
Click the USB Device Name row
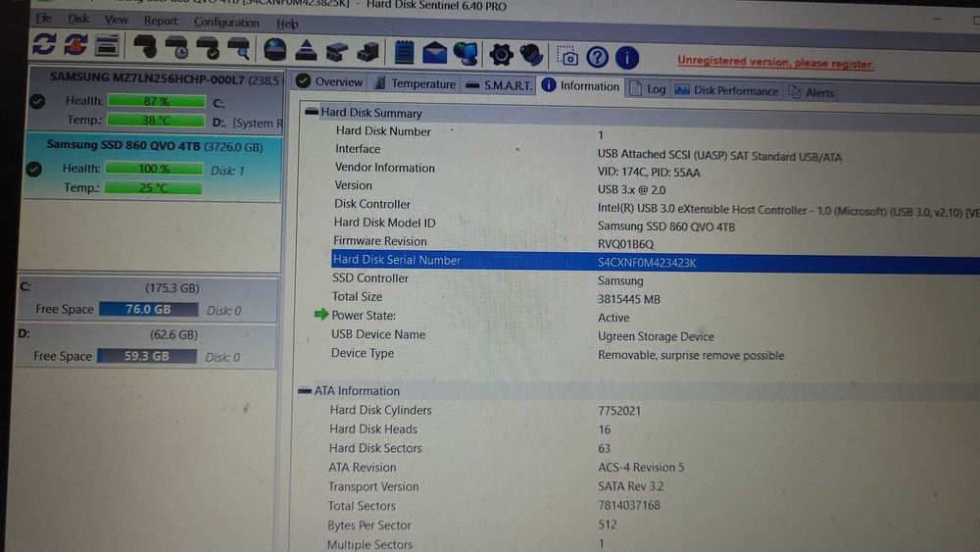pyautogui.click(x=655, y=335)
